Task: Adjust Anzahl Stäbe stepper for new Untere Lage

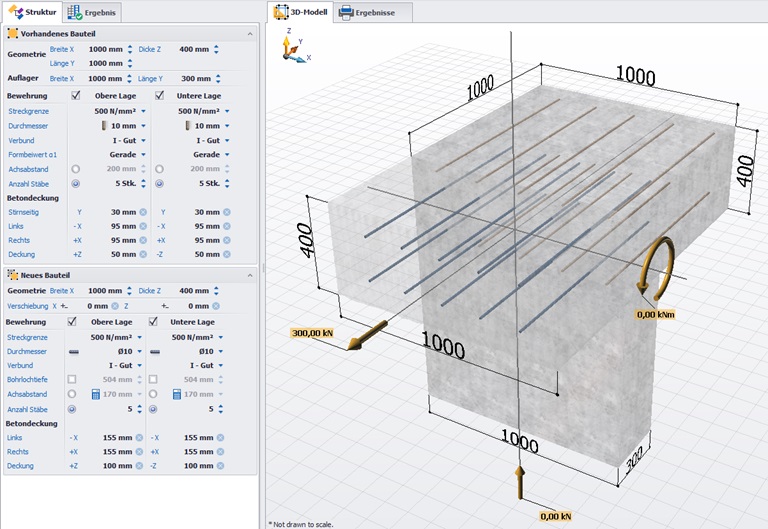Action: 221,409
